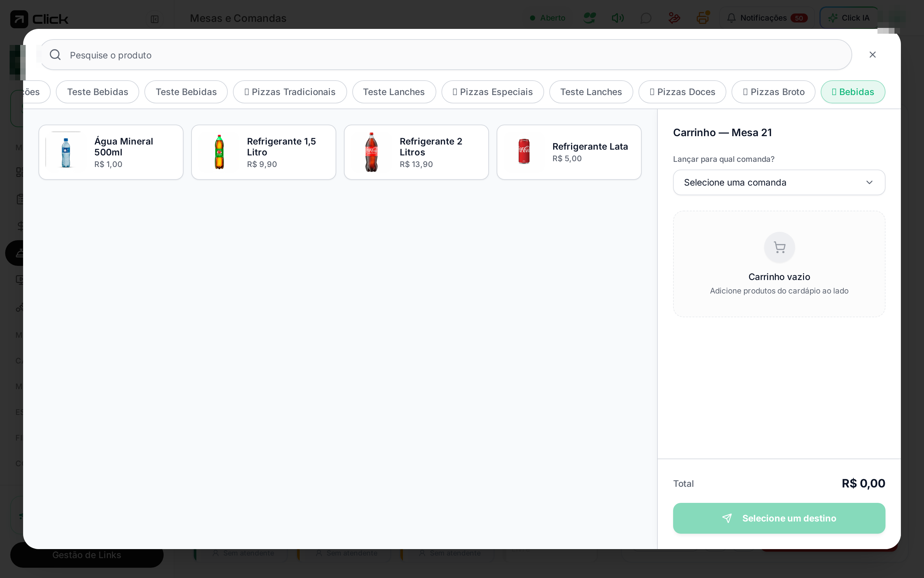Open the Notificações button
The height and width of the screenshot is (578, 924).
click(767, 18)
